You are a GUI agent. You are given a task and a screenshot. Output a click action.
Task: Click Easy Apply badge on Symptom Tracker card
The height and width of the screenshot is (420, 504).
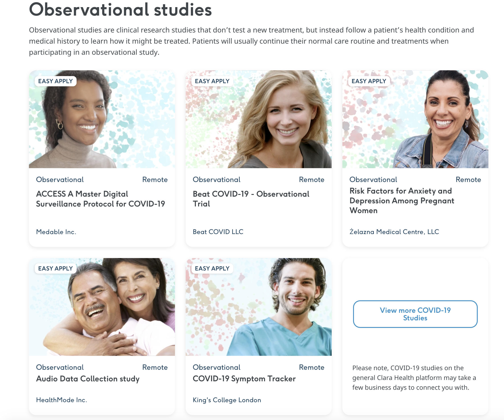point(212,269)
